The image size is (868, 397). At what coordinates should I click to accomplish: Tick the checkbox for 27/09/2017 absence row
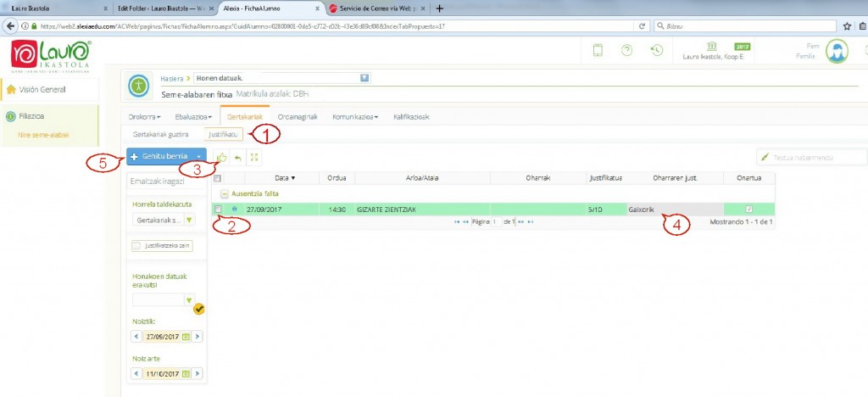218,209
